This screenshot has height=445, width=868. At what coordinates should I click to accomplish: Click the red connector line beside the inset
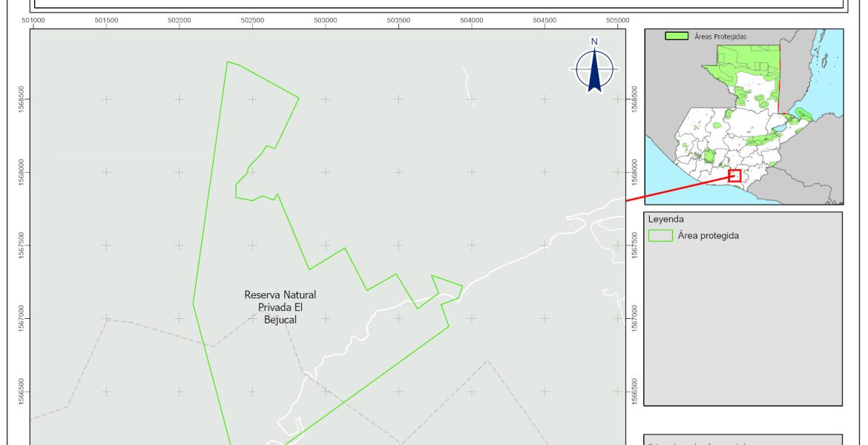675,188
